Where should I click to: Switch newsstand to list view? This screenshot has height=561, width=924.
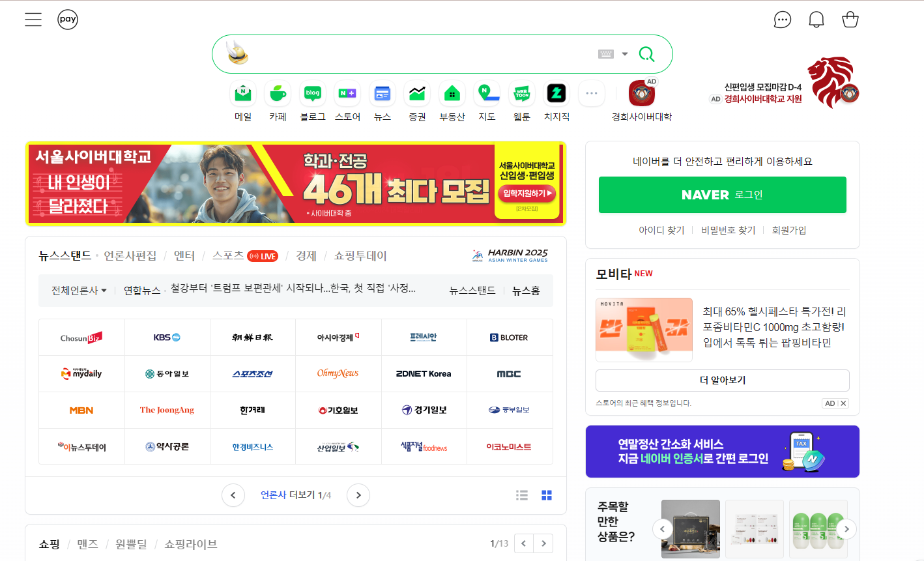coord(522,495)
